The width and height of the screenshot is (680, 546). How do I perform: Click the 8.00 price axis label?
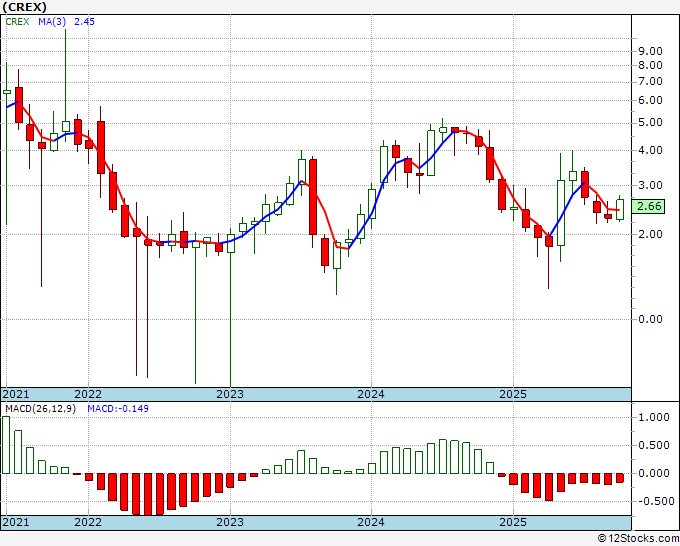(x=650, y=65)
